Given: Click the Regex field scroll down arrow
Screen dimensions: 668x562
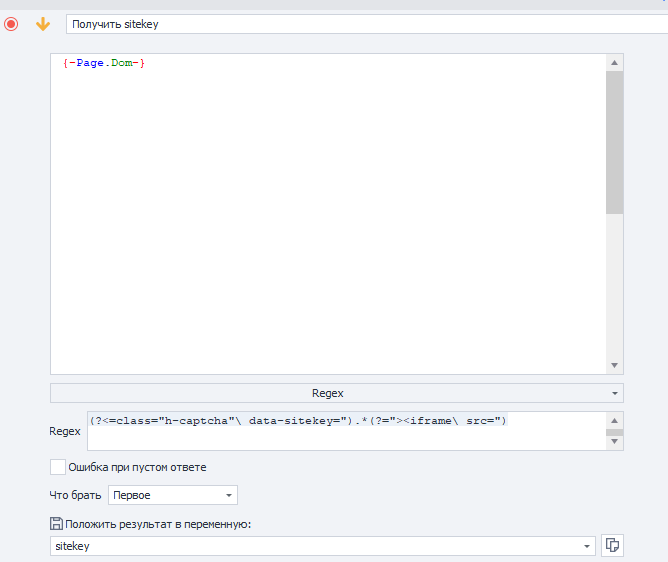Looking at the screenshot, I should tap(614, 441).
